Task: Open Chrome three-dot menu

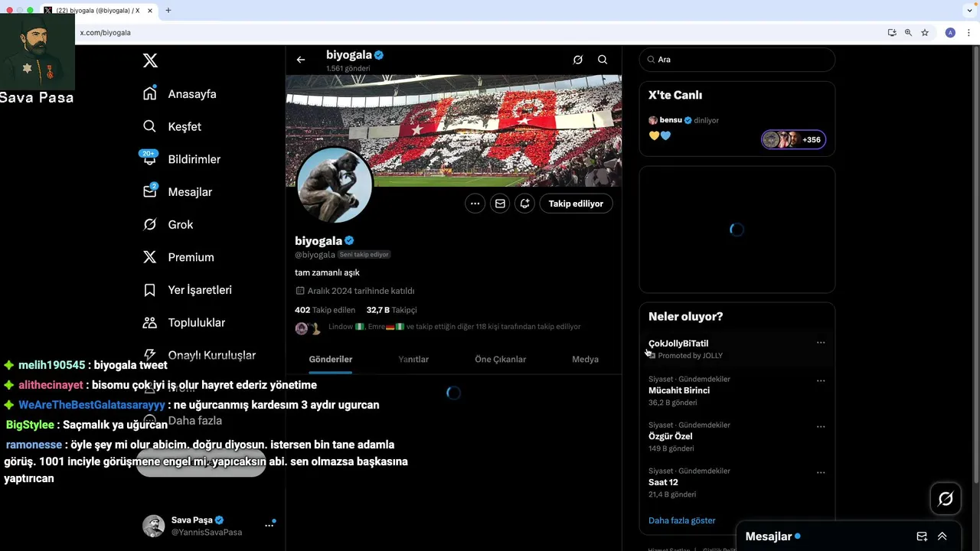Action: coord(969,33)
